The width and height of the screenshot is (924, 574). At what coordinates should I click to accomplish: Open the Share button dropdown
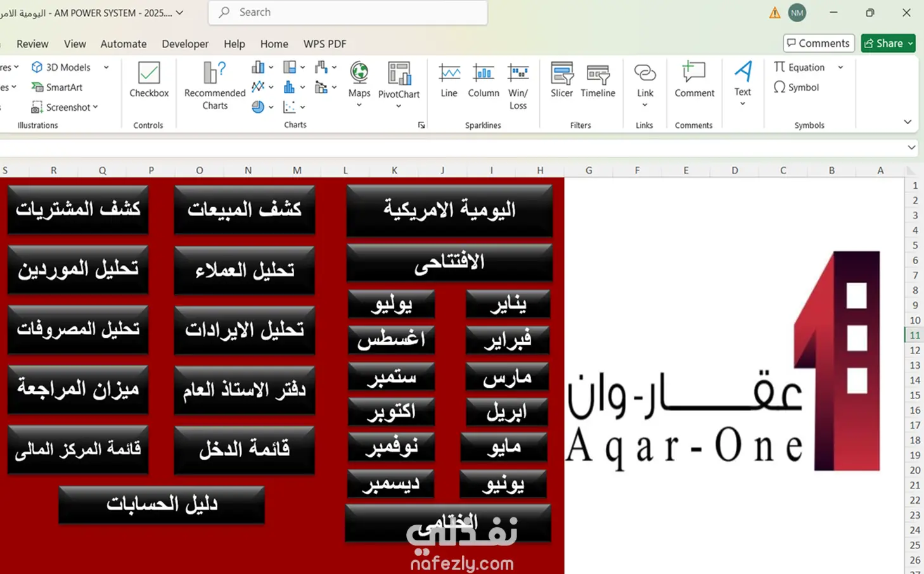tap(910, 43)
